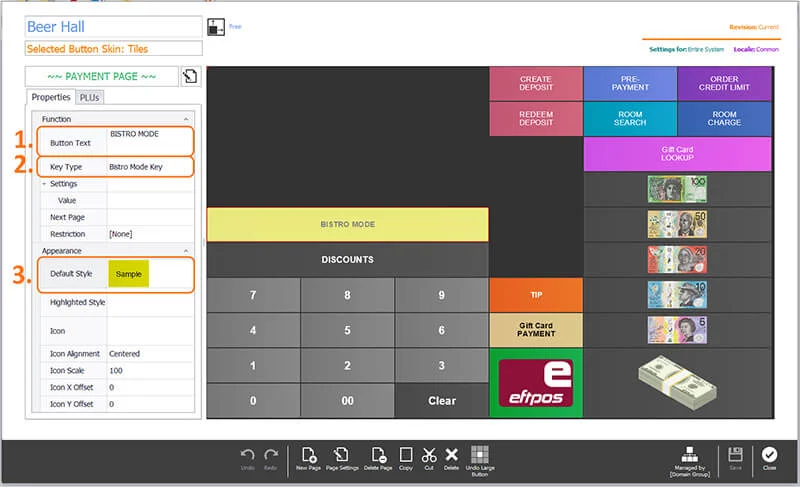Select the 50 dollar note button
Screen dimensions: 800x487
pyautogui.click(x=678, y=224)
